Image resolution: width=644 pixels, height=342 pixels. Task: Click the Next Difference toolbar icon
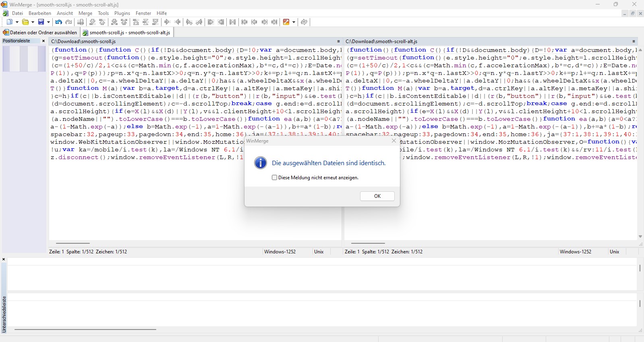[92, 22]
